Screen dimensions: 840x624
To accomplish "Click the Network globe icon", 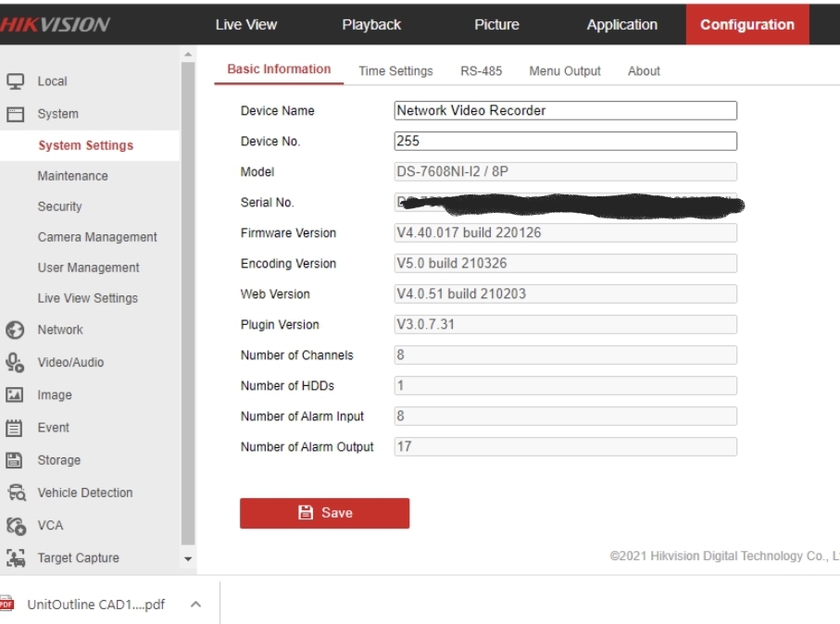I will 15,330.
